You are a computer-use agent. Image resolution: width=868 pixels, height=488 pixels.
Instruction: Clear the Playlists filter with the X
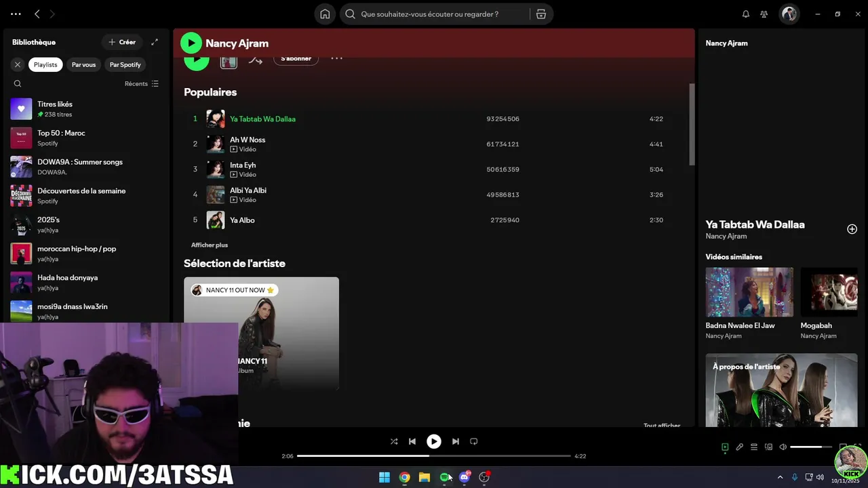(18, 64)
